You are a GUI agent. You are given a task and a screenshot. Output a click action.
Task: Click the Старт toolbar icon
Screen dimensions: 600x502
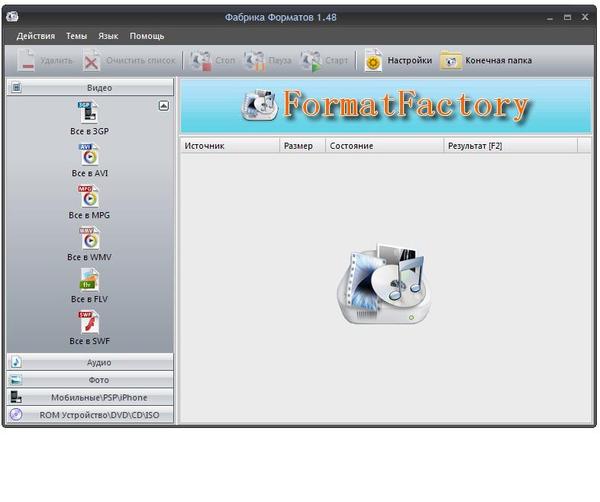click(x=310, y=60)
